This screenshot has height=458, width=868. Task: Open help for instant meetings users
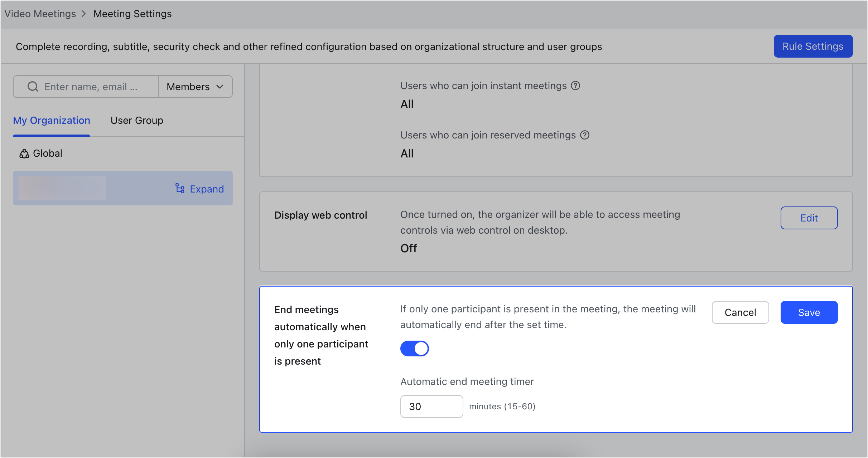(575, 86)
